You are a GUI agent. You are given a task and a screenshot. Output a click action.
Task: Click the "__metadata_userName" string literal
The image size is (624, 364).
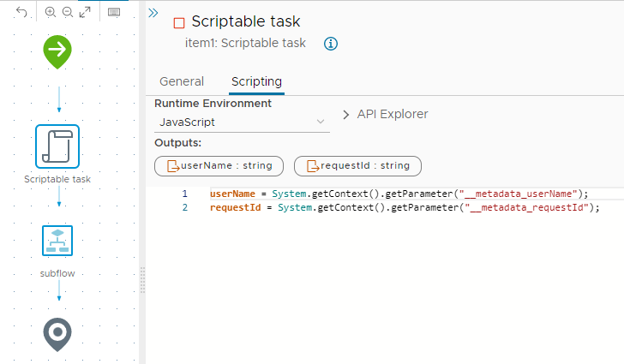(518, 194)
